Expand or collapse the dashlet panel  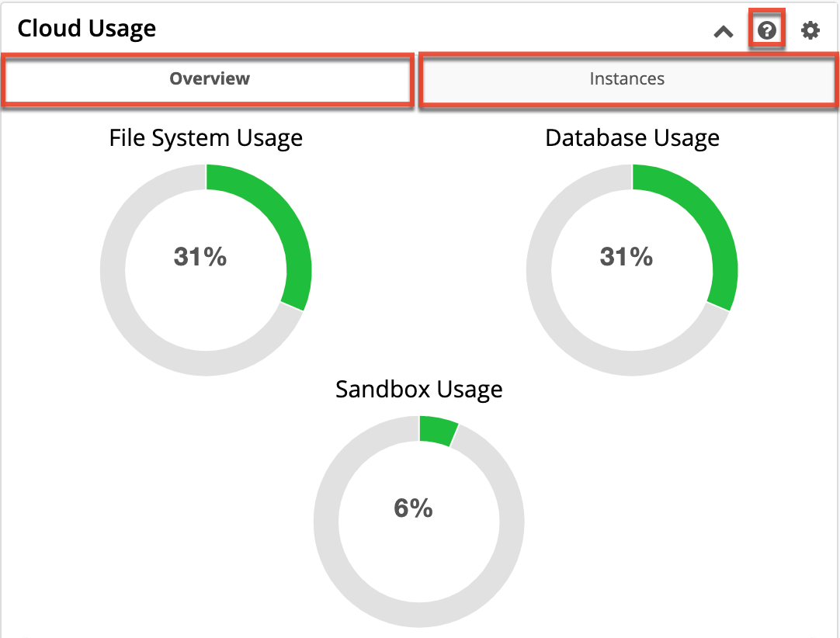coord(724,33)
